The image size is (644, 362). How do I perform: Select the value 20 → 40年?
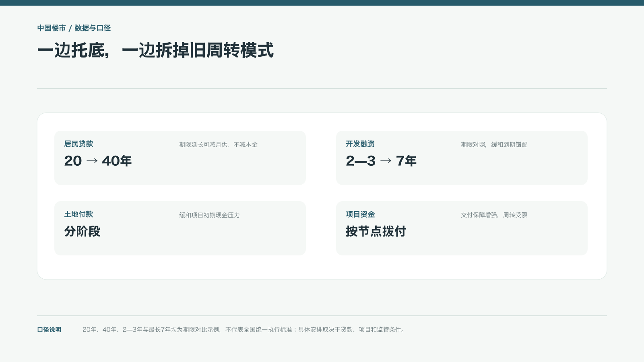point(98,161)
